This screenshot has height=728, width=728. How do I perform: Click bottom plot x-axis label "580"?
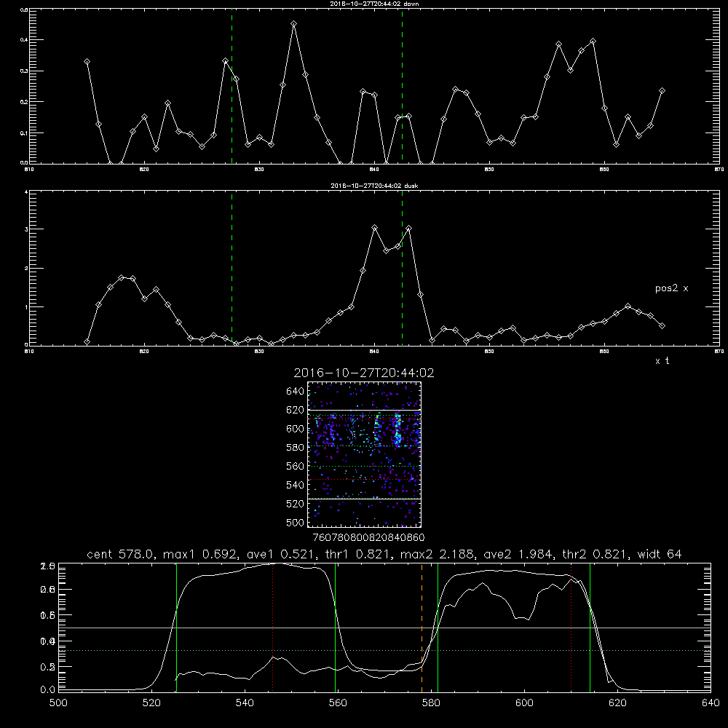coord(431,703)
